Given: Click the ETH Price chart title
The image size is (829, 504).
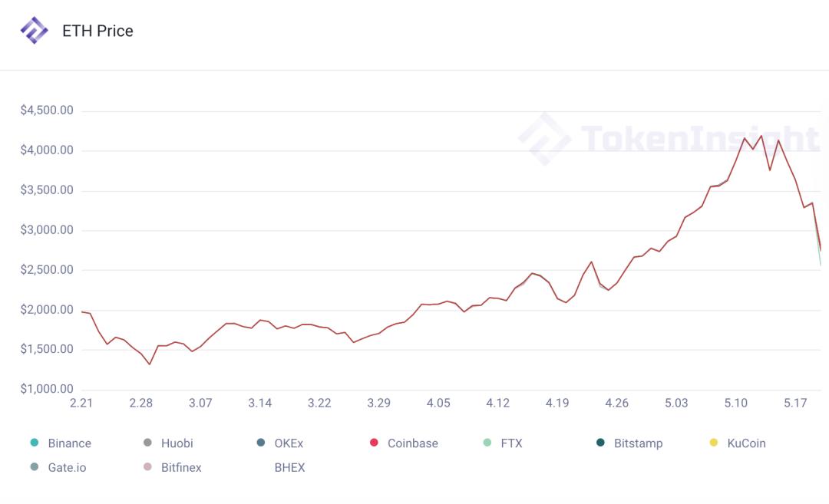Looking at the screenshot, I should coord(97,31).
